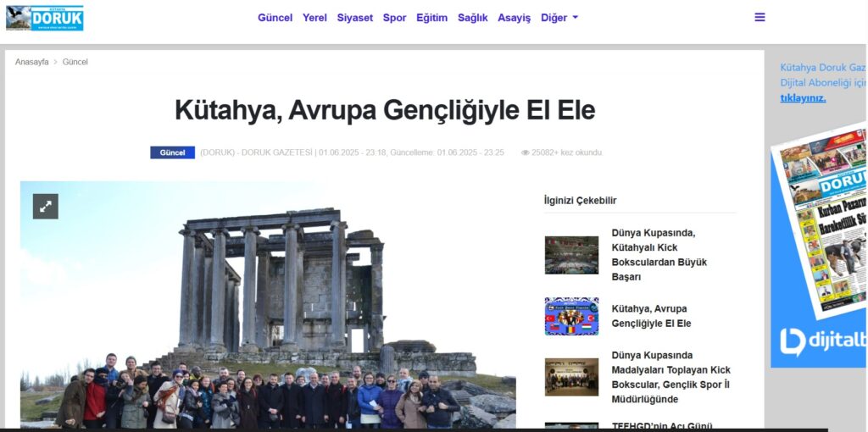Open the Asayiş section
This screenshot has width=868, height=432.
pos(514,18)
